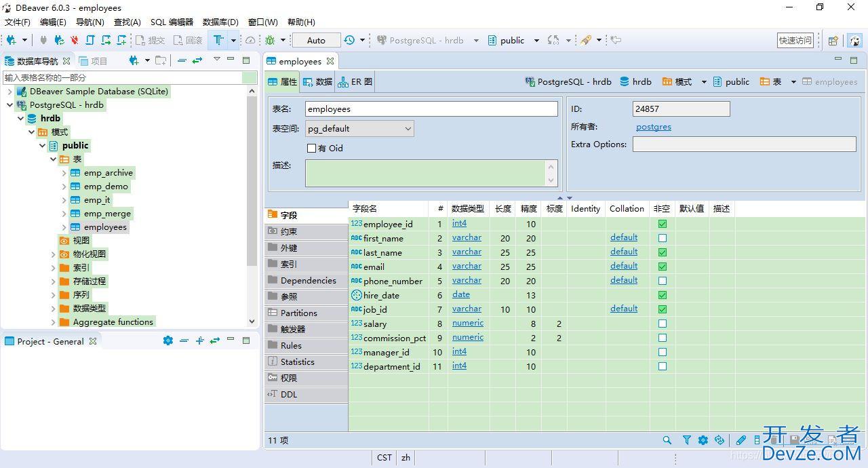Expand the emp_archive table node
Screen dimensions: 868x468
tap(64, 173)
